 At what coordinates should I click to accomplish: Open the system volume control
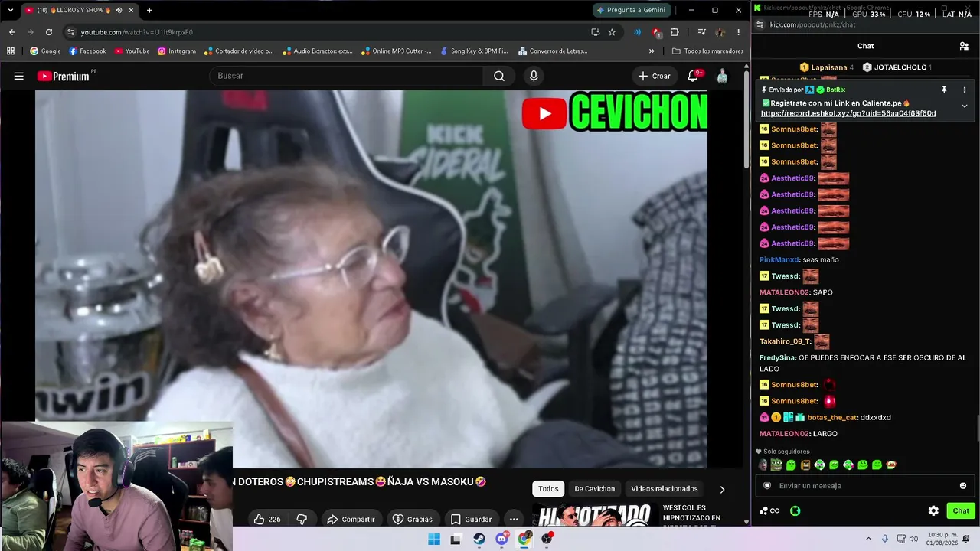click(x=913, y=539)
